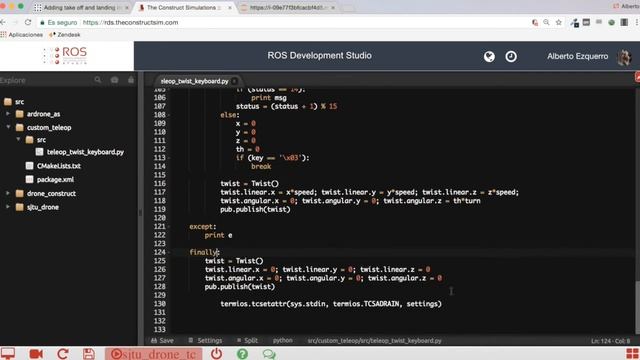The width and height of the screenshot is (640, 360).
Task: Switch to the third https browser tab
Action: [x=288, y=8]
